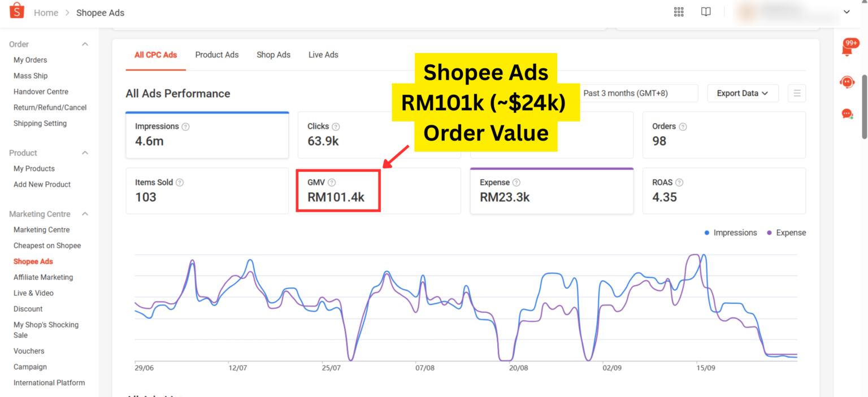The height and width of the screenshot is (397, 868).
Task: Switch to the Live Ads tab
Action: (323, 55)
